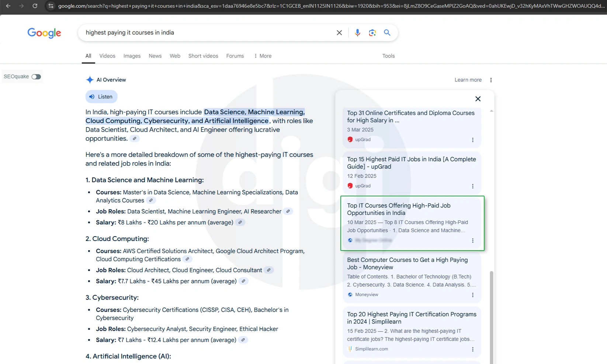Open options for 'Top 15 Highest Paid IT Jobs' card
Viewport: 607px width, 364px height.
pyautogui.click(x=473, y=186)
